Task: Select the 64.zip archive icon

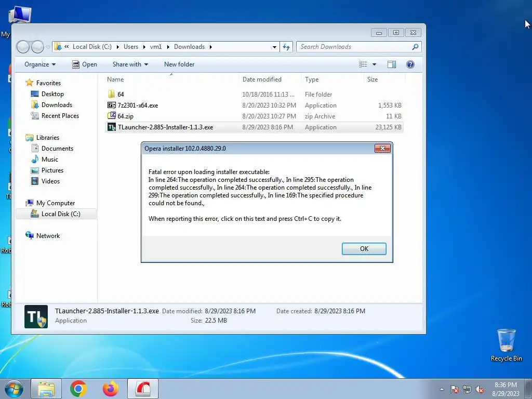Action: tap(111, 116)
